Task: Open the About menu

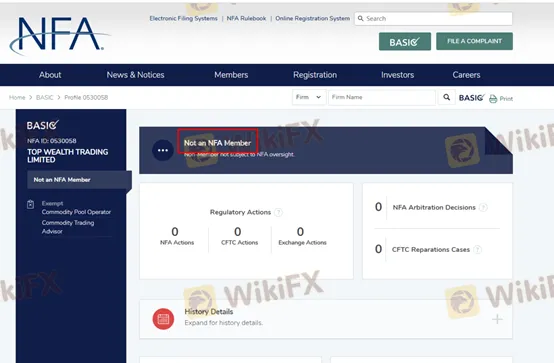Action: [50, 75]
